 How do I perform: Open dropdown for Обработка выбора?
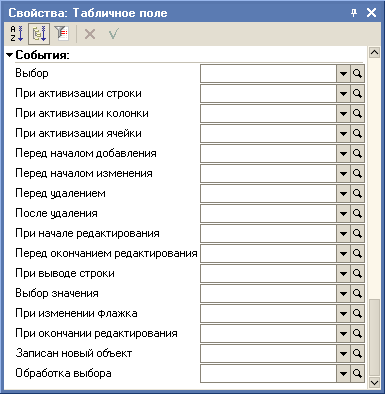343,374
